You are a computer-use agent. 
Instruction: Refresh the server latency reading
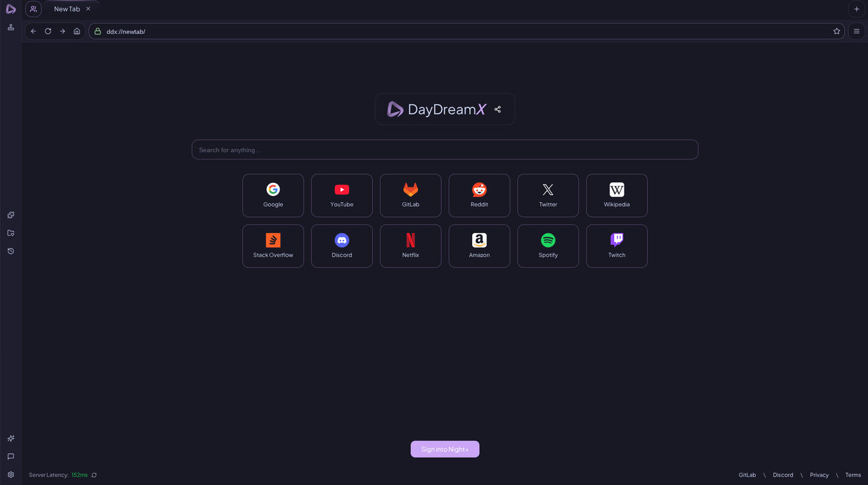pyautogui.click(x=94, y=475)
